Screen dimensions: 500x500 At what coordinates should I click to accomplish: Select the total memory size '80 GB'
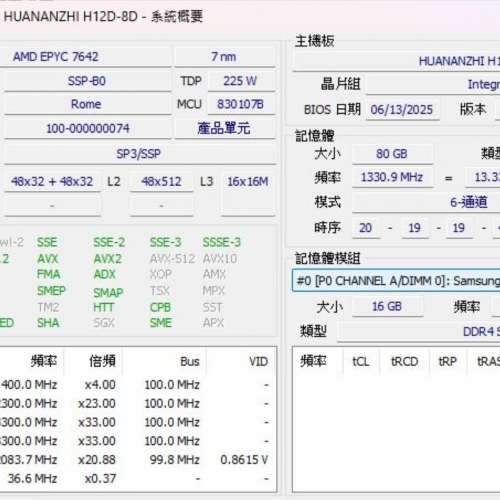[x=392, y=154]
